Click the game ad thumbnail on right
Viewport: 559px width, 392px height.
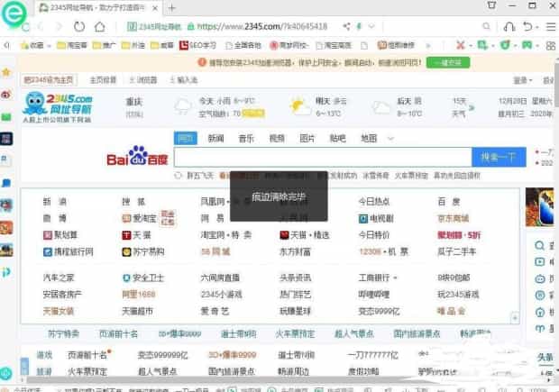540,207
